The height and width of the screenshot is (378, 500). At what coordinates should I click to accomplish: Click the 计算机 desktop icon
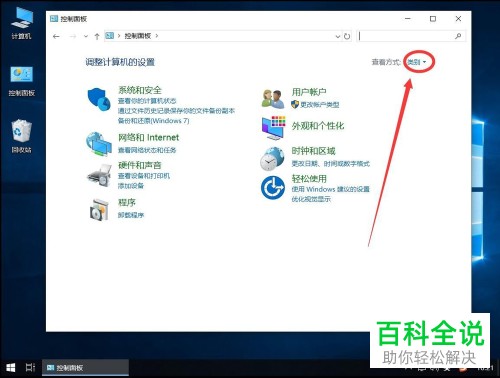[x=22, y=23]
